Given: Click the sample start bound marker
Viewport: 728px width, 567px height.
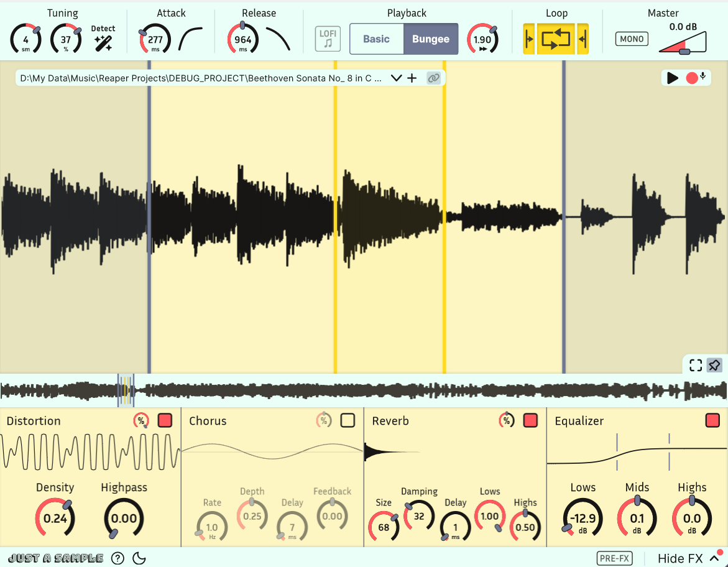Looking at the screenshot, I should click(149, 217).
